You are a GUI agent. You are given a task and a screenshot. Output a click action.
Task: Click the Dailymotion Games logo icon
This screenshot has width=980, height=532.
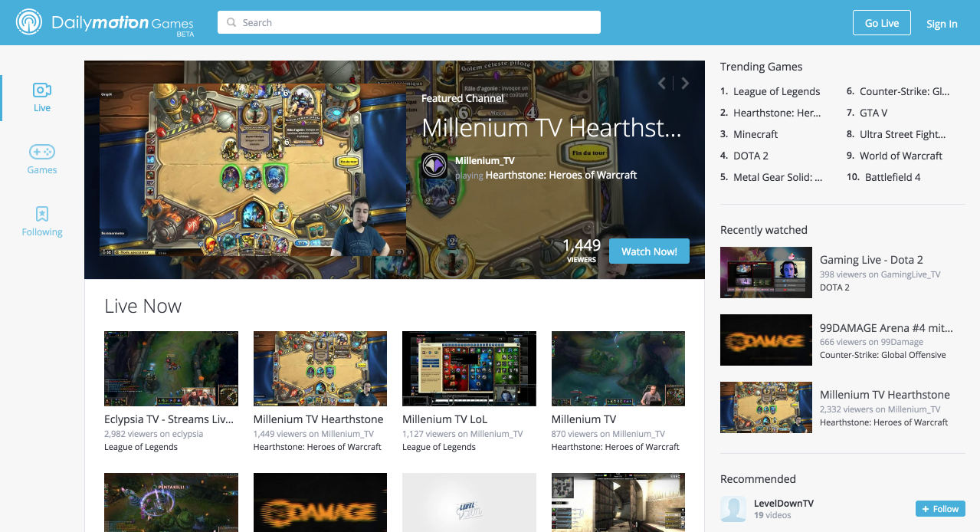coord(30,22)
